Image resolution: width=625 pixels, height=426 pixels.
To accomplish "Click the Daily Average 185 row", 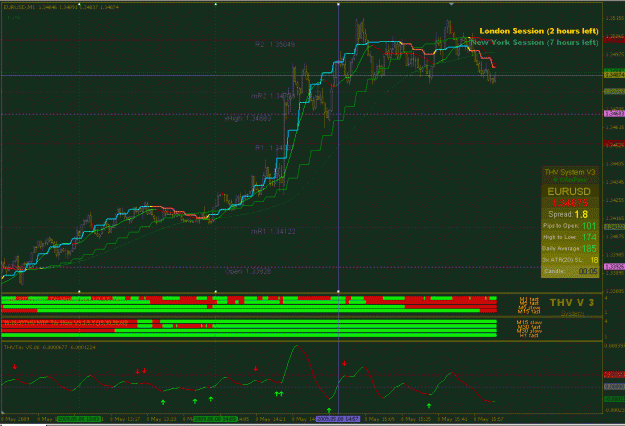I will click(570, 249).
